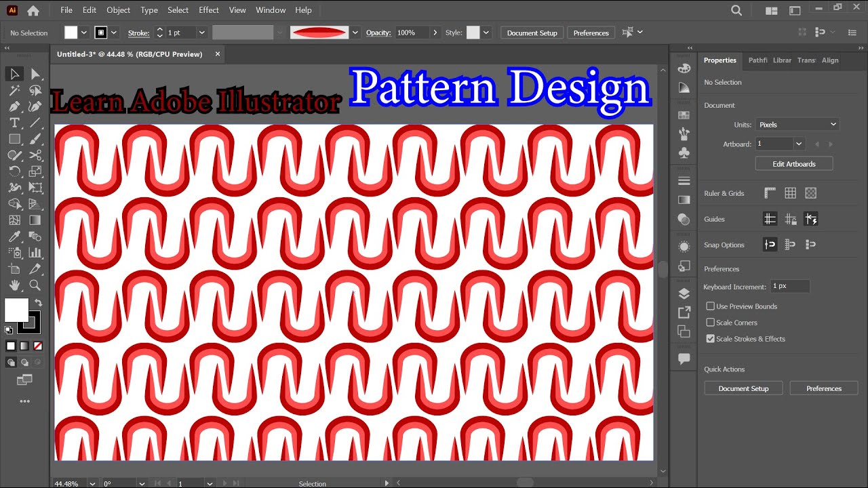The height and width of the screenshot is (488, 868).
Task: Open the Search icon in title bar
Action: pyautogui.click(x=736, y=10)
